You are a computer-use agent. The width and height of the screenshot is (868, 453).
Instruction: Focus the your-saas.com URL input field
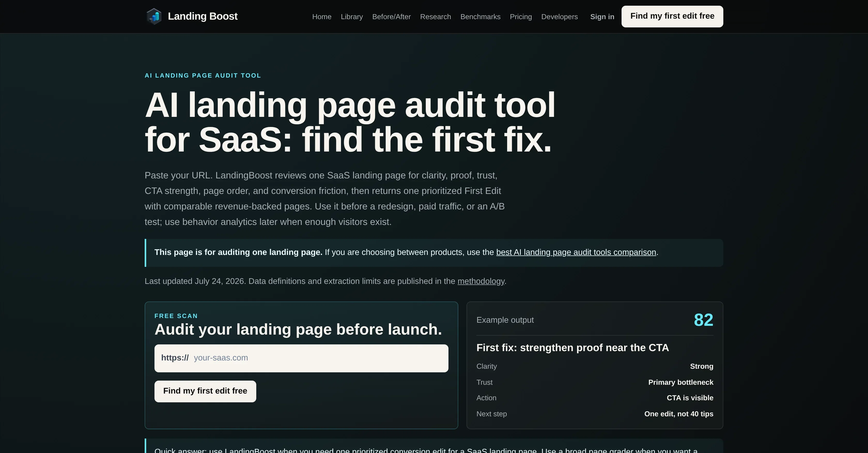pyautogui.click(x=301, y=358)
